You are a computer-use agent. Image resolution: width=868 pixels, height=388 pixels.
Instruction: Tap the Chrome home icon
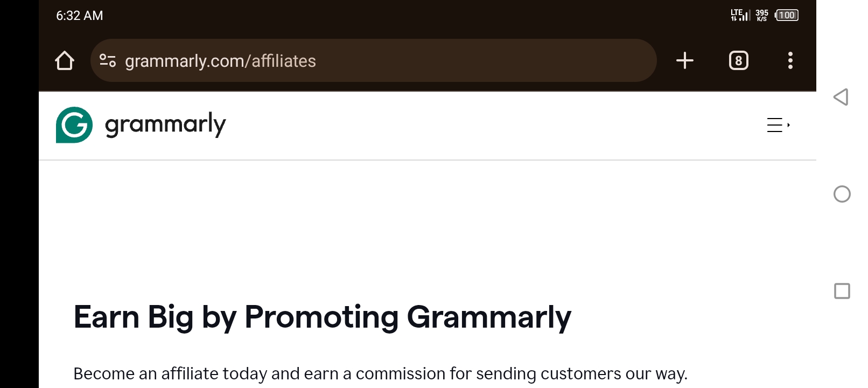point(65,60)
